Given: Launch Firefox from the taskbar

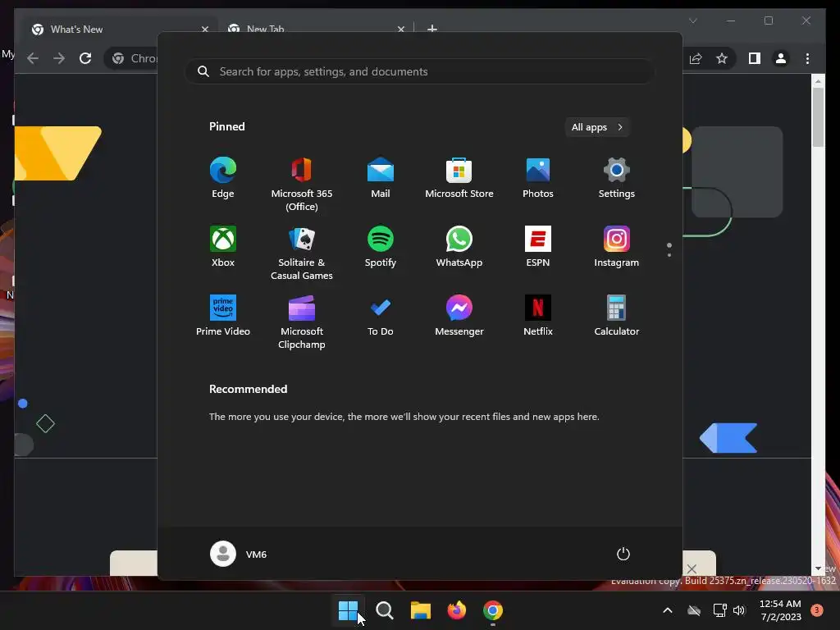Looking at the screenshot, I should [x=456, y=610].
